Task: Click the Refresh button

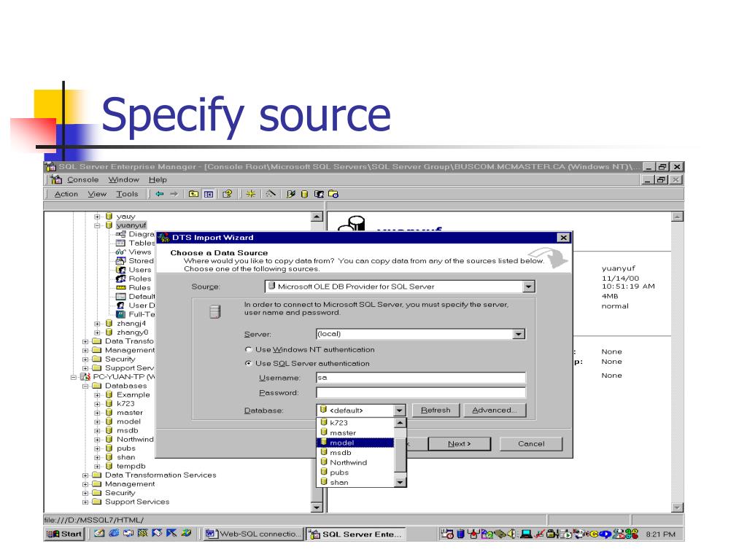Action: pos(436,410)
